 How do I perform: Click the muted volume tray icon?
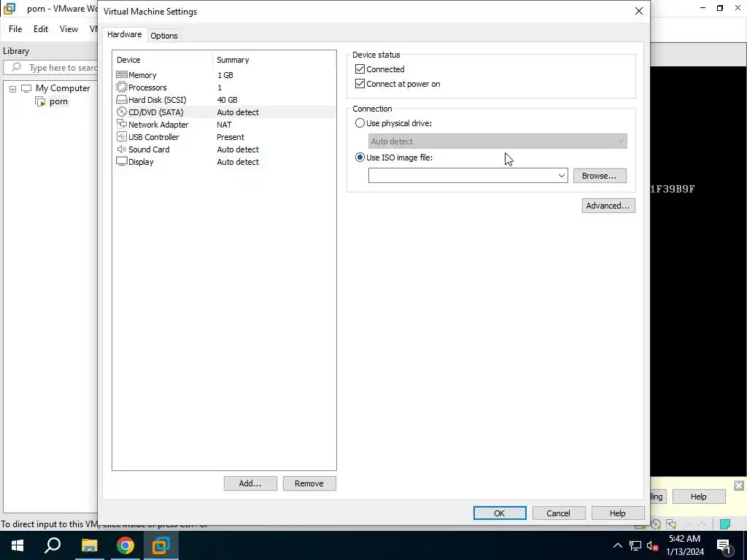click(x=652, y=545)
